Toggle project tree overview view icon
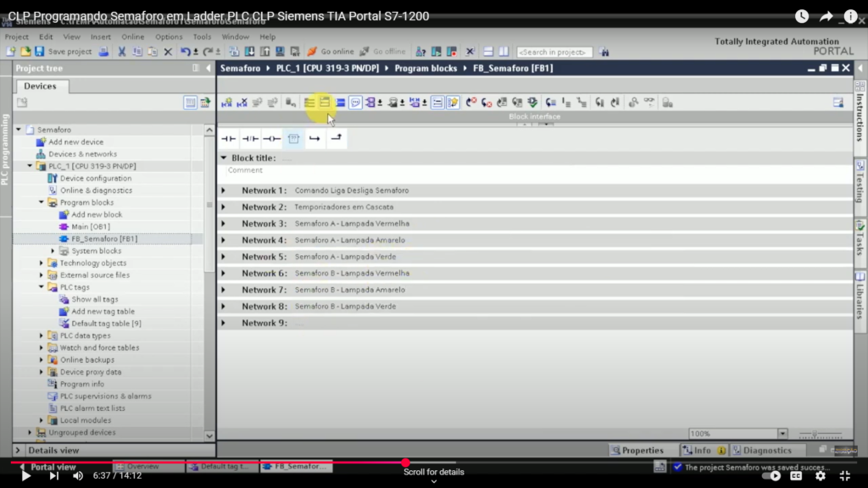The height and width of the screenshot is (488, 868). 191,103
